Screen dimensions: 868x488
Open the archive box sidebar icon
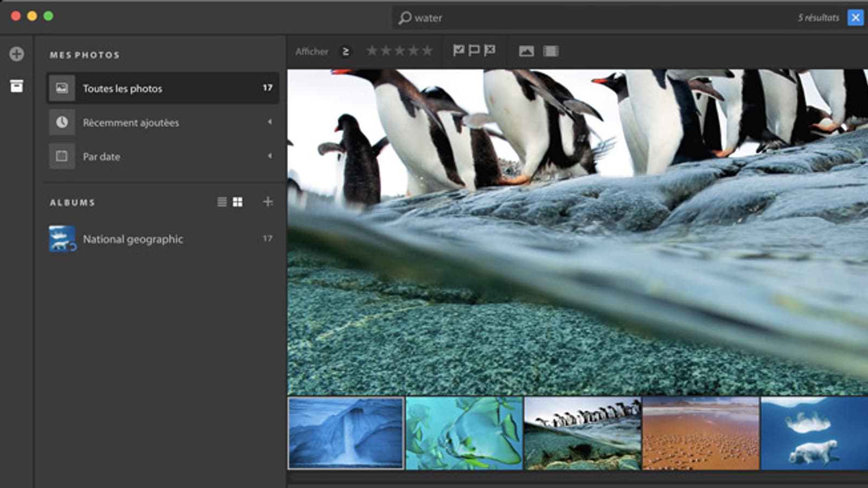[x=17, y=86]
